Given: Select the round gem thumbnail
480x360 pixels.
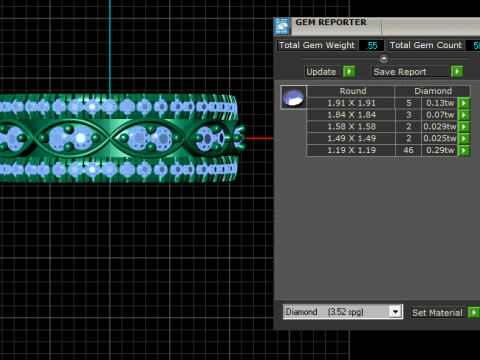Looking at the screenshot, I should tap(293, 97).
